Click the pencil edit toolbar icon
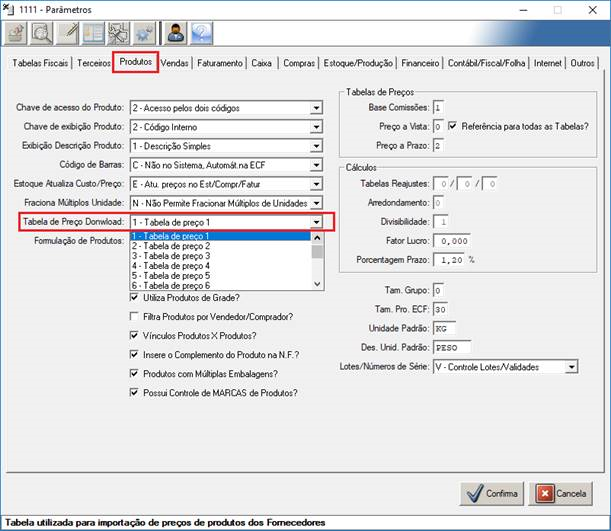Screen dimensions: 611x531 tap(67, 34)
